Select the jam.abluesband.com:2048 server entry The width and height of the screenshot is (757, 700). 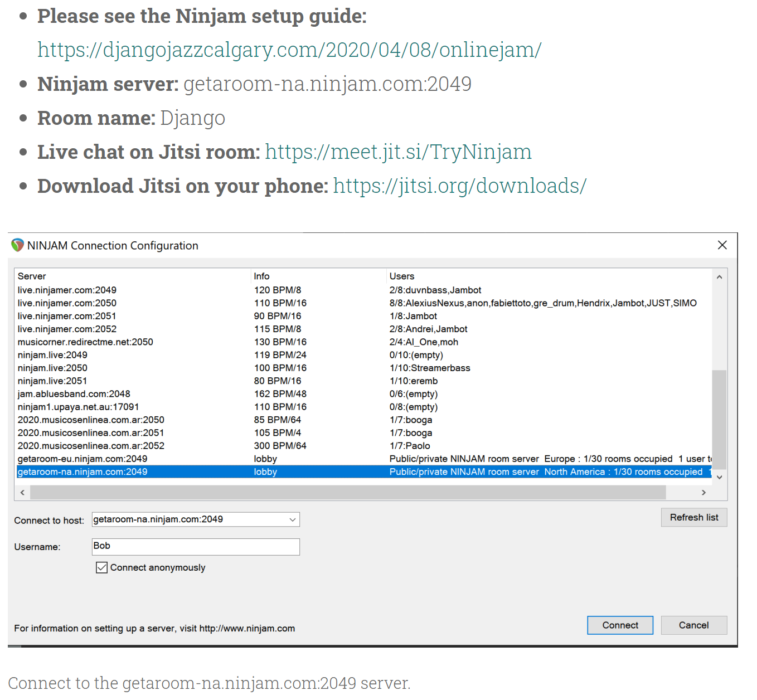[x=74, y=394]
